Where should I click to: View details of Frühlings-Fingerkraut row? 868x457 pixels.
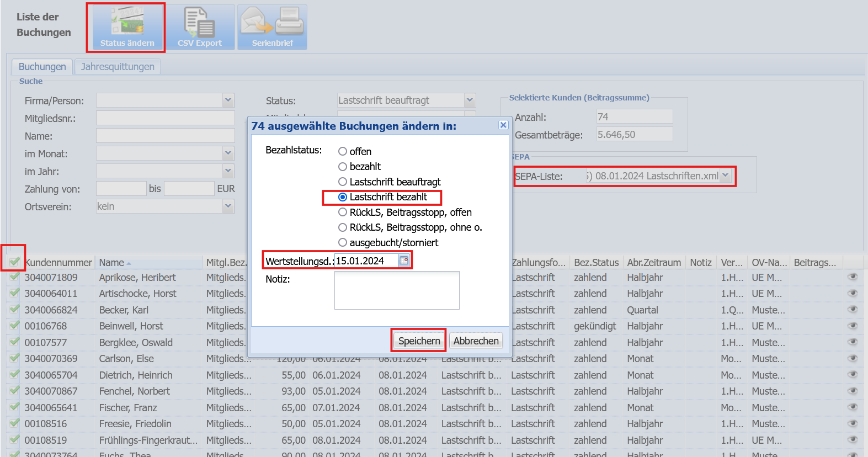coord(853,440)
